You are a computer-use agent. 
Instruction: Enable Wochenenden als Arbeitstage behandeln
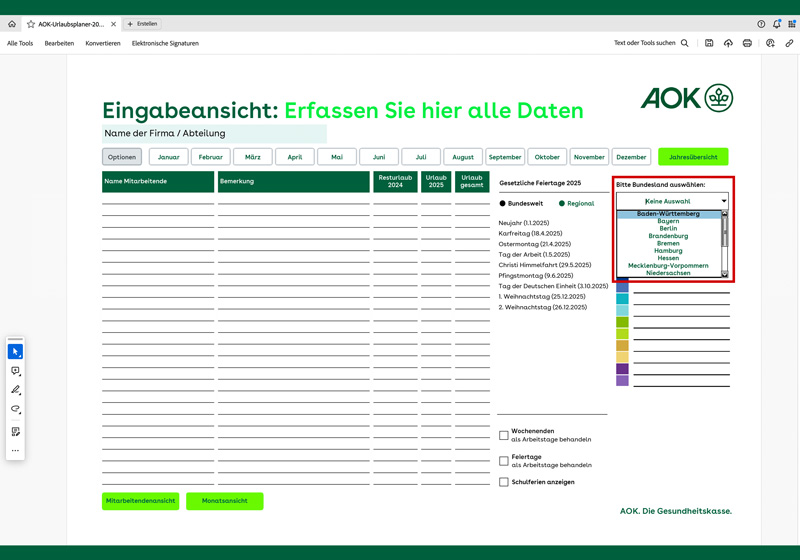pyautogui.click(x=504, y=435)
